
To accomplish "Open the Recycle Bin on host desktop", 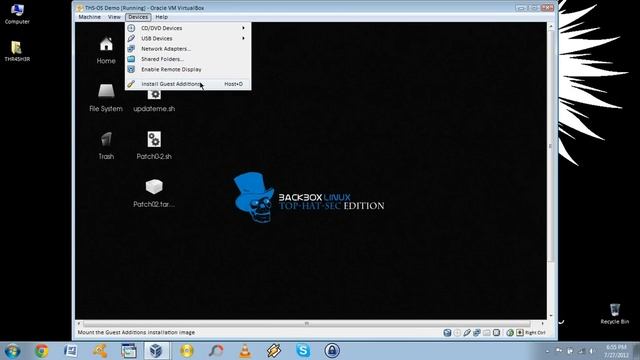I will tap(615, 313).
